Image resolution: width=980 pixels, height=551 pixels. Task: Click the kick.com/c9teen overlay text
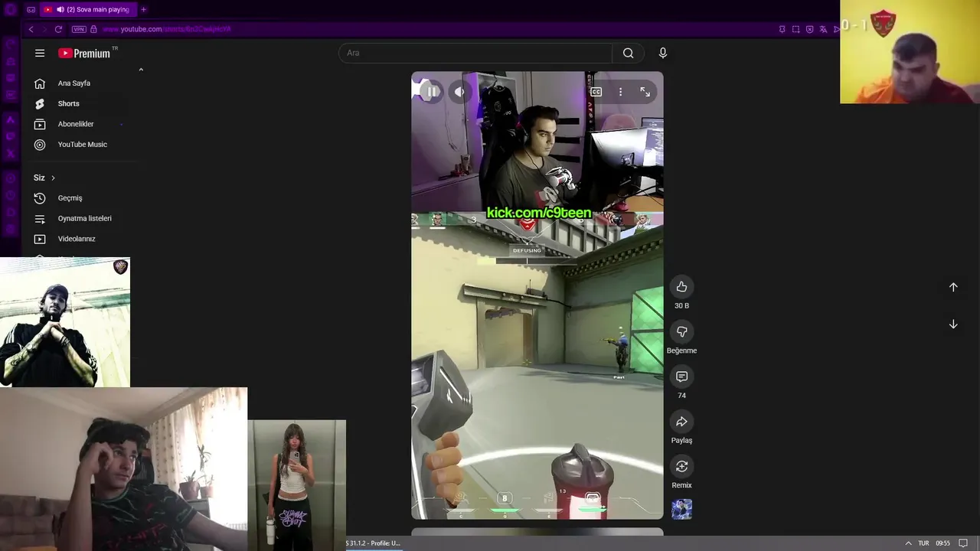(539, 213)
